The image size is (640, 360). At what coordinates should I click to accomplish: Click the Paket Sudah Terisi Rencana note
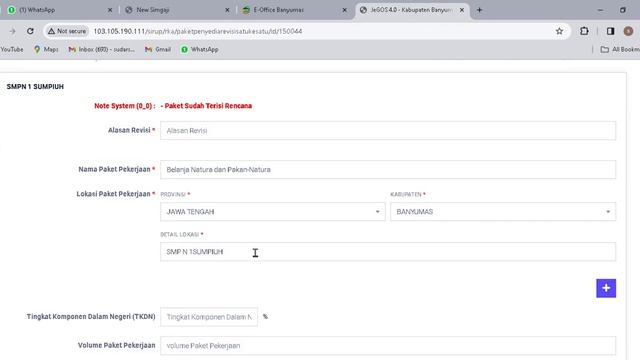click(206, 106)
